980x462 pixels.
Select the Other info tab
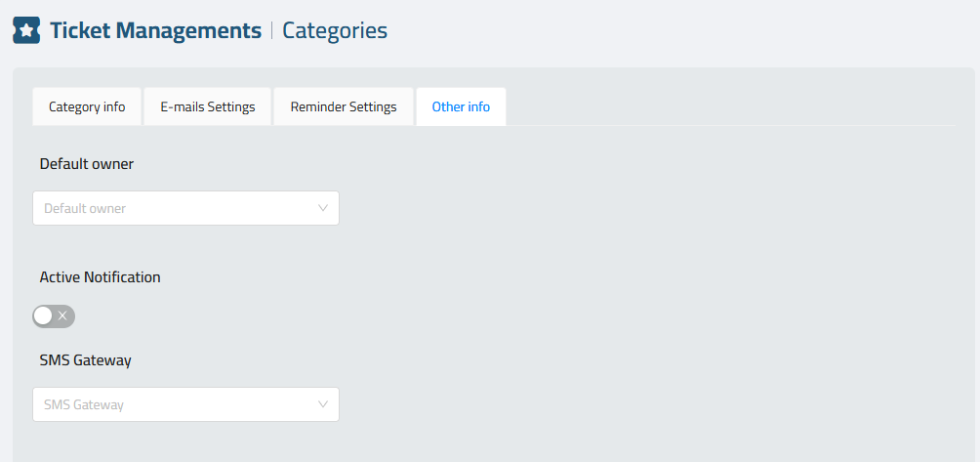[462, 106]
